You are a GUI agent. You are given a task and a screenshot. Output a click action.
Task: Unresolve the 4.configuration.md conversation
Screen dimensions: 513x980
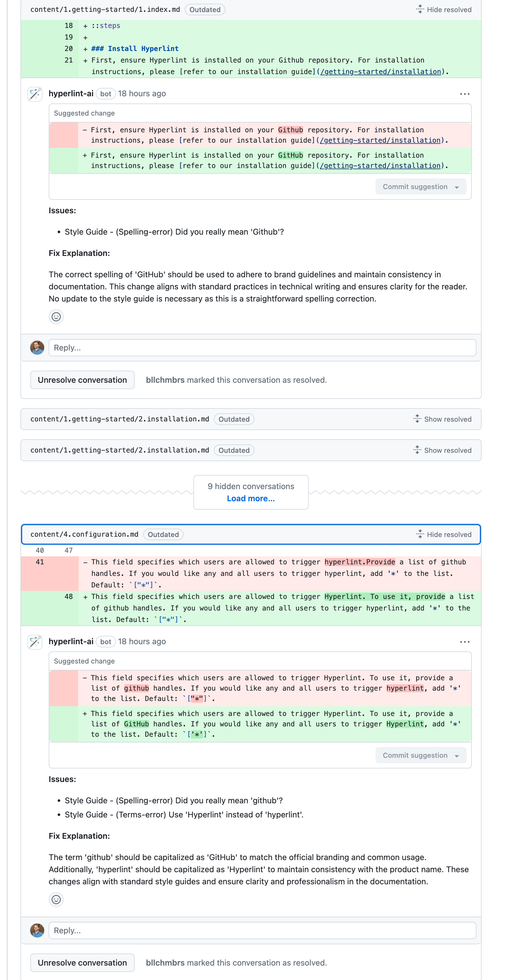coord(82,962)
